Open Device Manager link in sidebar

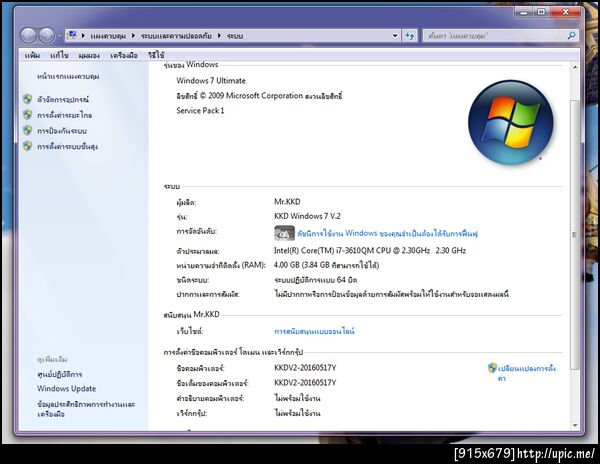coord(63,100)
